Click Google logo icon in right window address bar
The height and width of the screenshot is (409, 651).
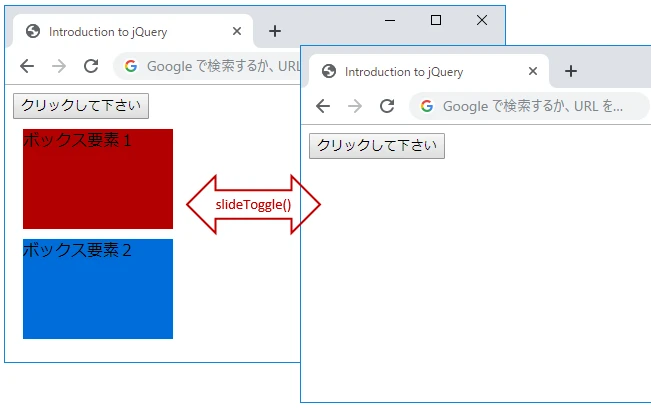[427, 106]
